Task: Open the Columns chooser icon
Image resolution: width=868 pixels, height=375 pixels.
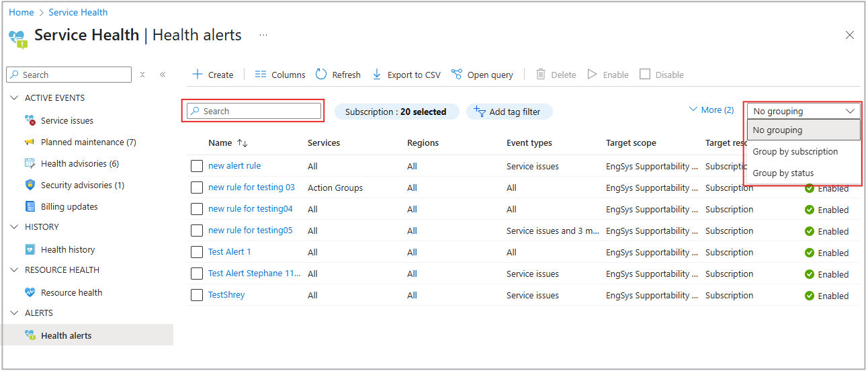Action: (x=261, y=75)
